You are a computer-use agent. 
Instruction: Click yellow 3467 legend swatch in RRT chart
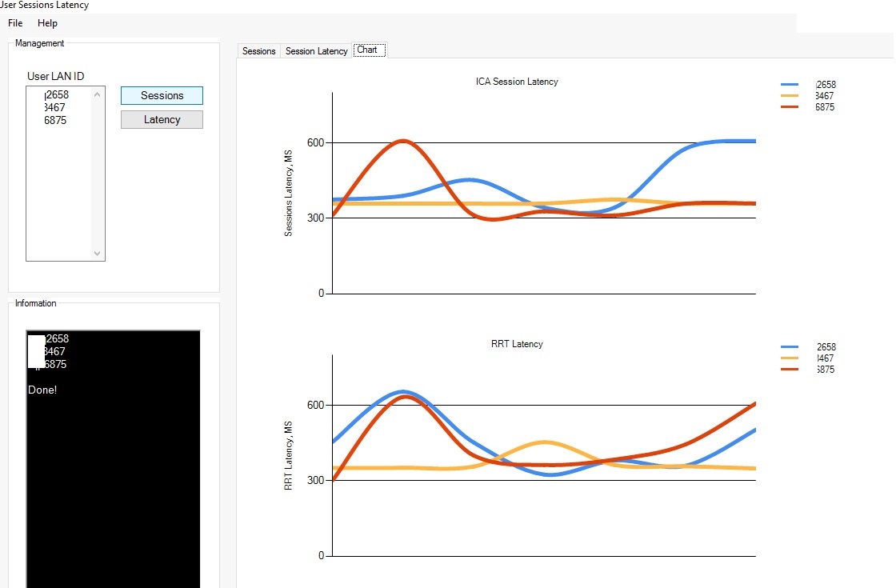pyautogui.click(x=790, y=358)
